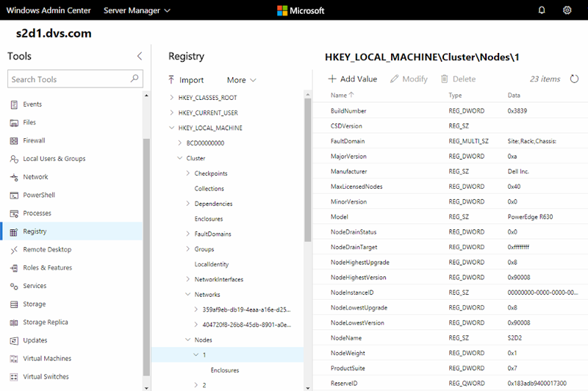Click the Firewall tool icon
The height and width of the screenshot is (391, 588).
point(14,141)
